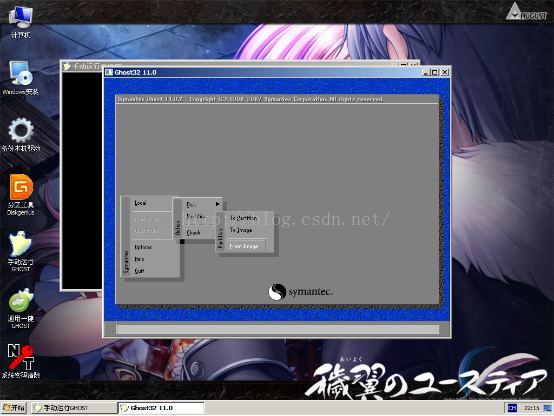Choose Quit from the Ghost menu
The image size is (554, 416).
[x=139, y=271]
